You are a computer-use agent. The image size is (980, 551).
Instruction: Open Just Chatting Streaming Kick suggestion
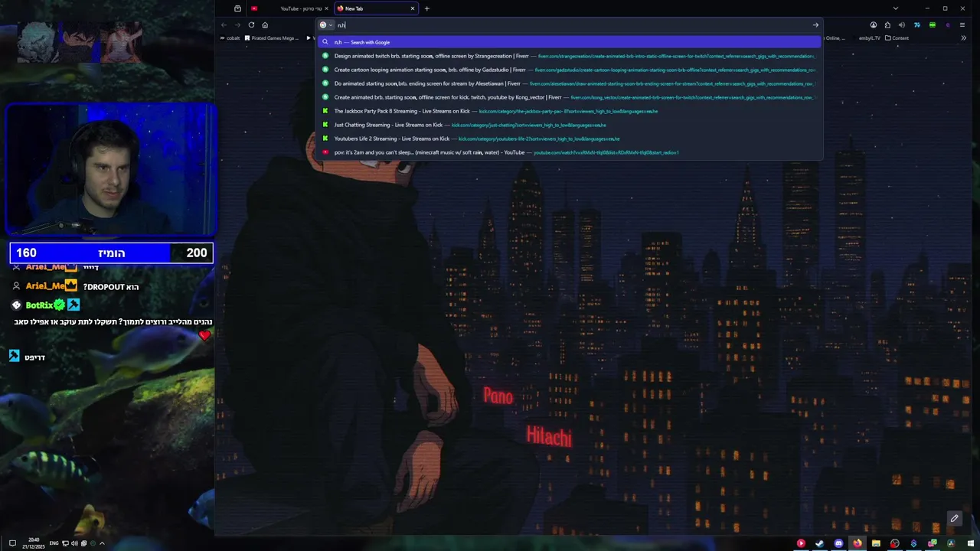tap(570, 125)
